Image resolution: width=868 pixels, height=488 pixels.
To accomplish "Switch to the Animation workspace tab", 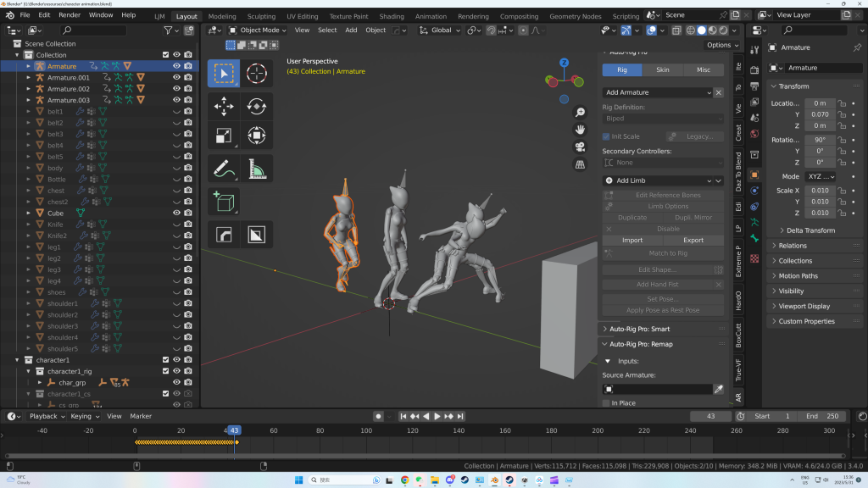I will [431, 16].
